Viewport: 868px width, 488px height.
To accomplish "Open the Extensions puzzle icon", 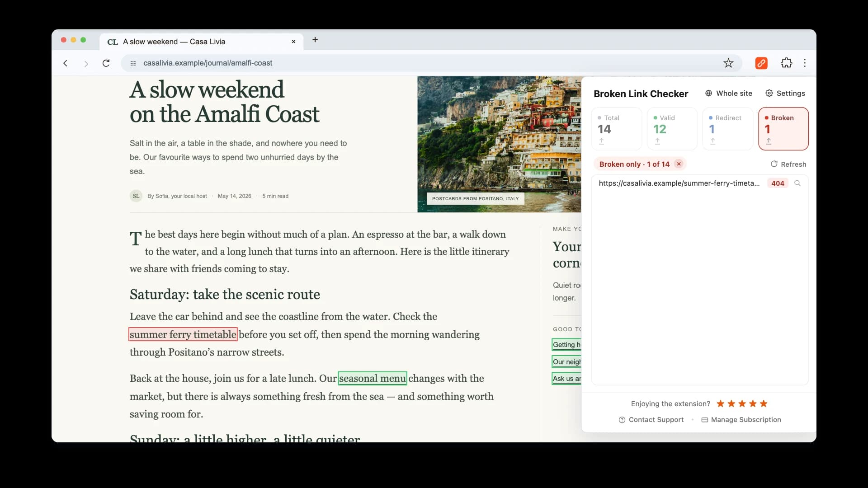I will pyautogui.click(x=786, y=63).
